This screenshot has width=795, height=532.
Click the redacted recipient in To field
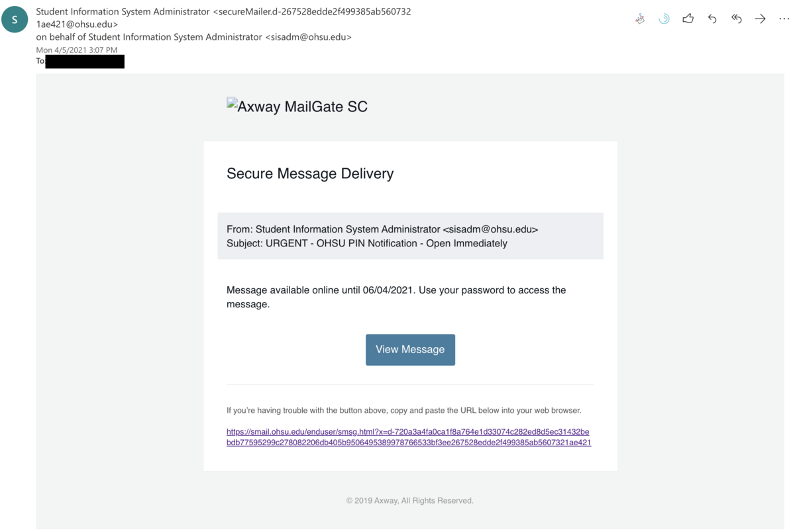pyautogui.click(x=85, y=62)
